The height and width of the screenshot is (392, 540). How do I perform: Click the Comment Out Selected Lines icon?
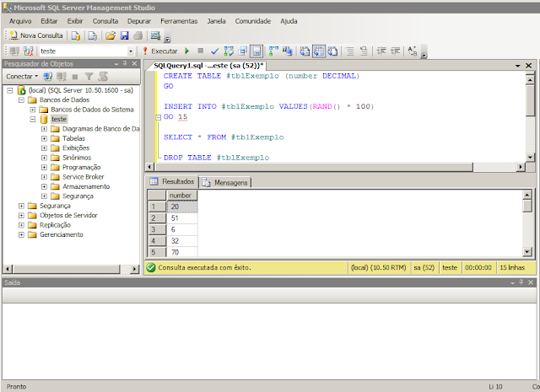(350, 51)
